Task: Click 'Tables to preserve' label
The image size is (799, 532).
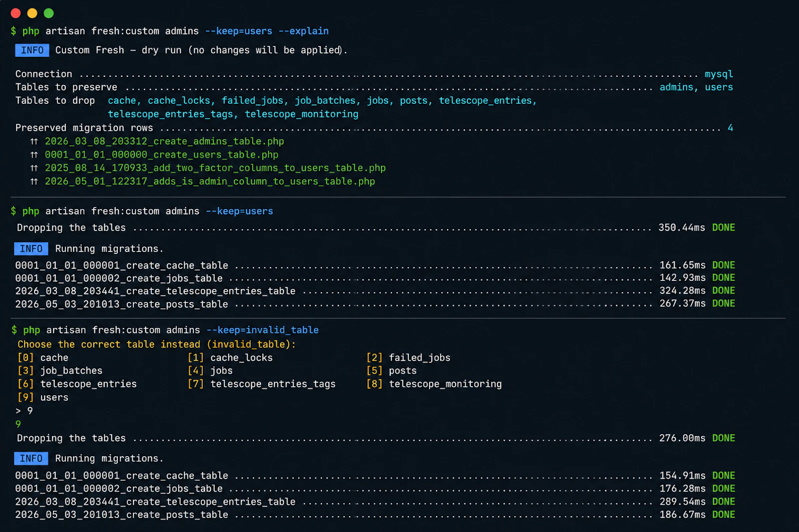Action: click(66, 87)
